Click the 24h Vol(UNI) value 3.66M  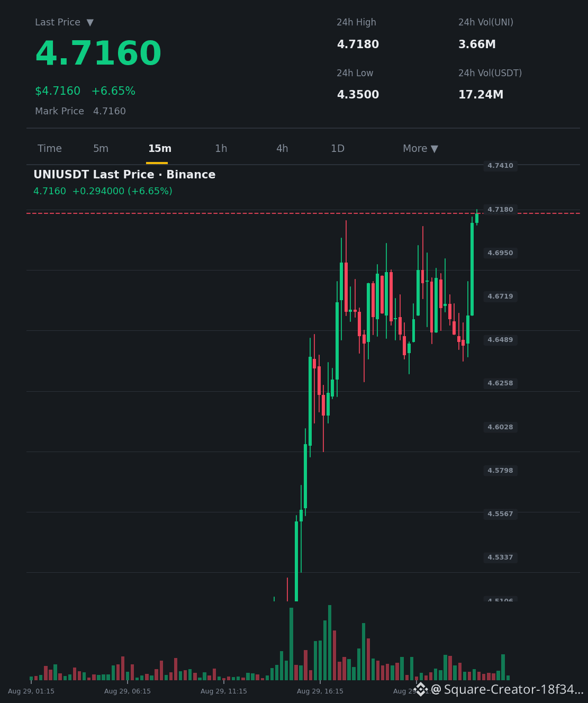click(477, 44)
